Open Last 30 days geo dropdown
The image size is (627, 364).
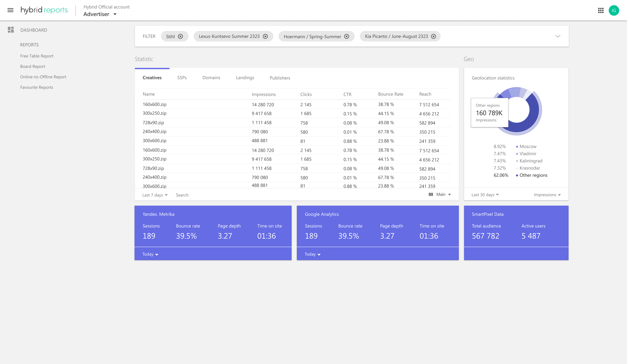[x=485, y=195]
